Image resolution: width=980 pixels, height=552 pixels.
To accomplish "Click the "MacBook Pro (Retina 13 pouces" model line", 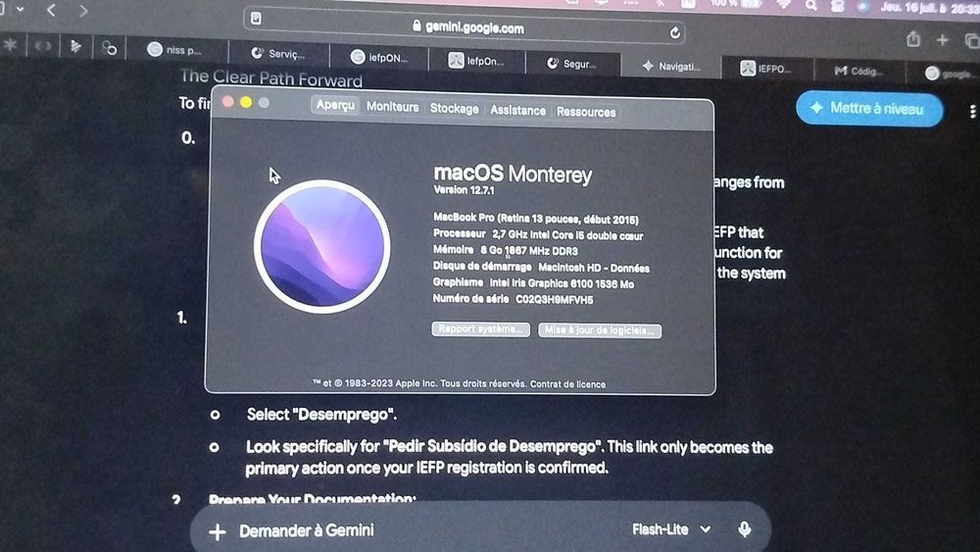I will [536, 219].
